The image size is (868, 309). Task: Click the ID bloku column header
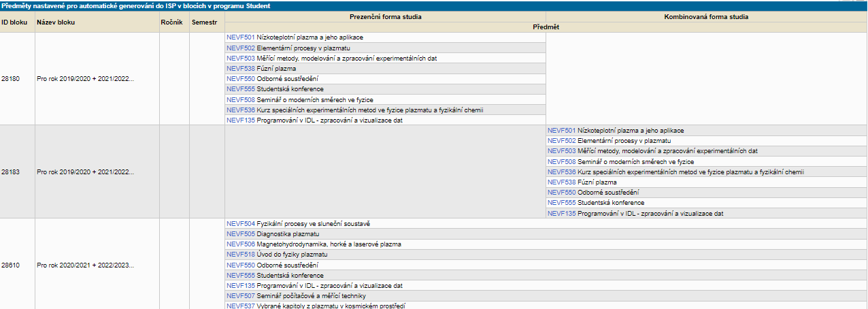pyautogui.click(x=14, y=22)
